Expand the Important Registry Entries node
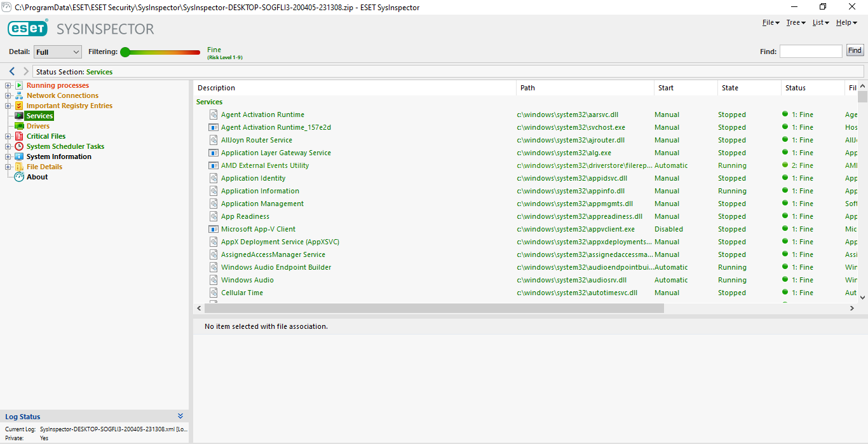The height and width of the screenshot is (444, 868). [x=8, y=106]
